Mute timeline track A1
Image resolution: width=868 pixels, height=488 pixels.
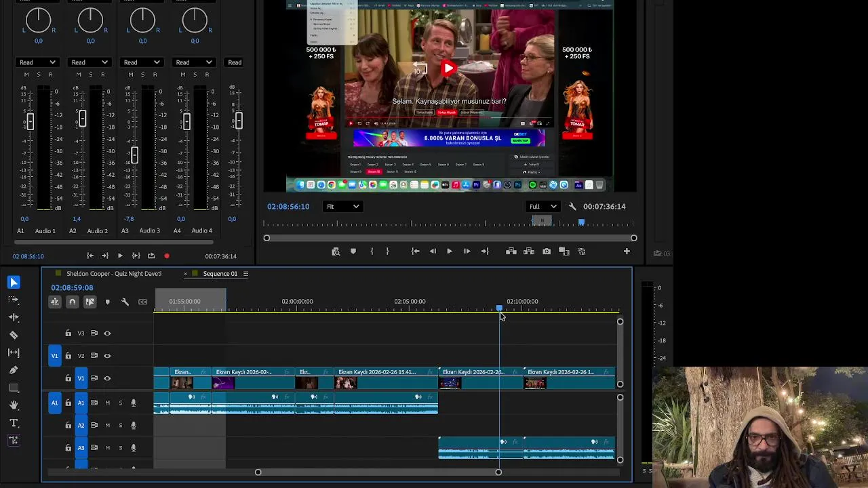pos(107,403)
